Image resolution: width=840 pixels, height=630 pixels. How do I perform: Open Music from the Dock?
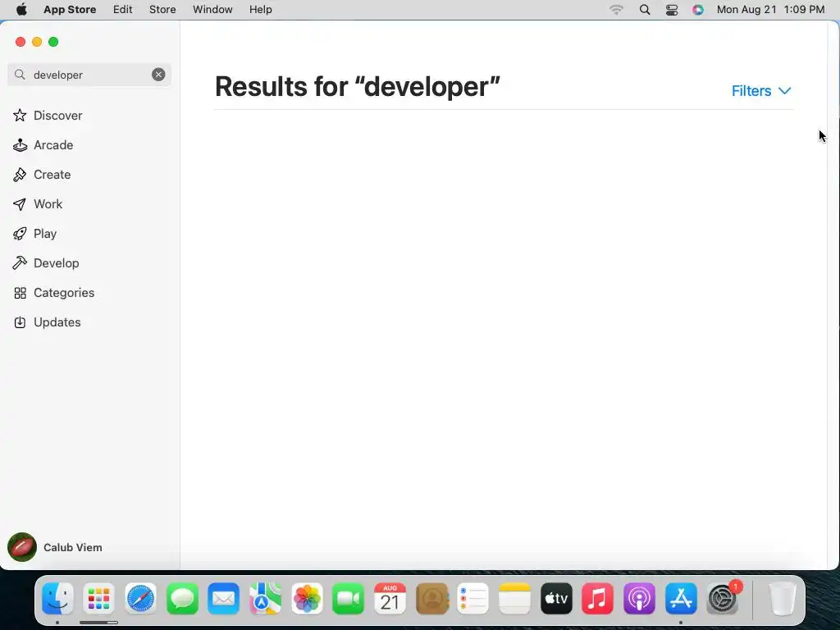(598, 598)
